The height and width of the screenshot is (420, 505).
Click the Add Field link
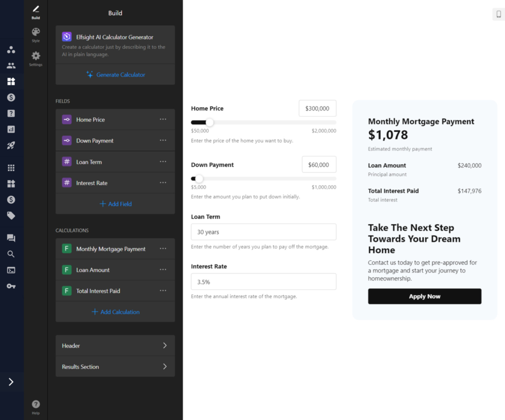[x=115, y=203]
